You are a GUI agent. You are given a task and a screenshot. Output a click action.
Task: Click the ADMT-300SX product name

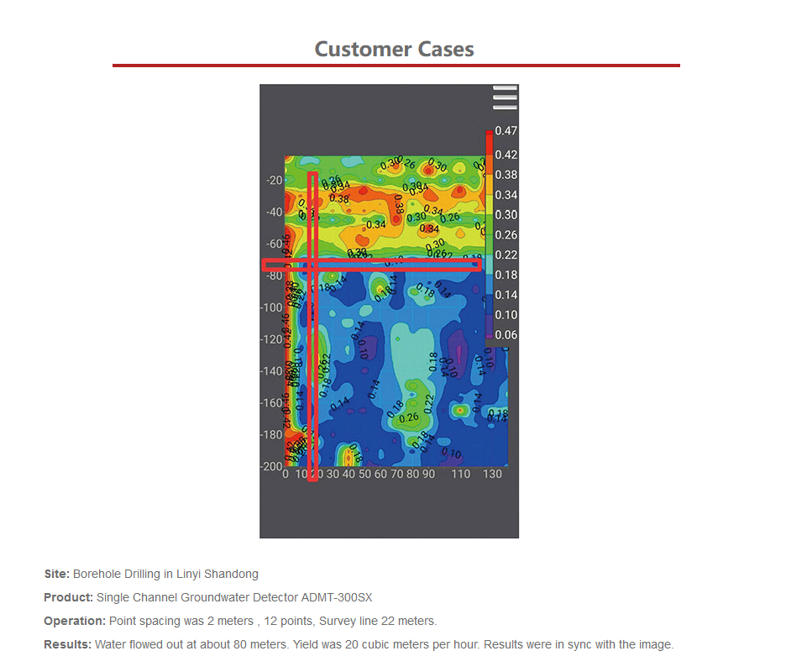[336, 598]
